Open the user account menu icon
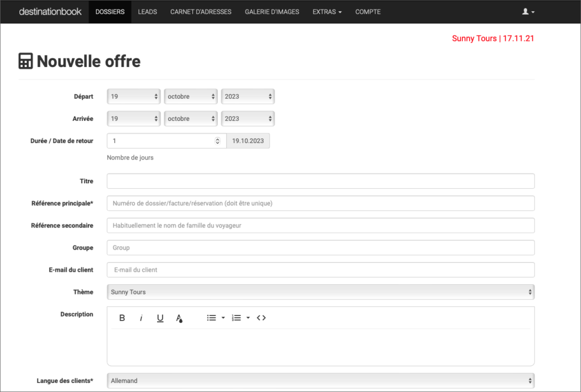The height and width of the screenshot is (392, 581). click(528, 12)
